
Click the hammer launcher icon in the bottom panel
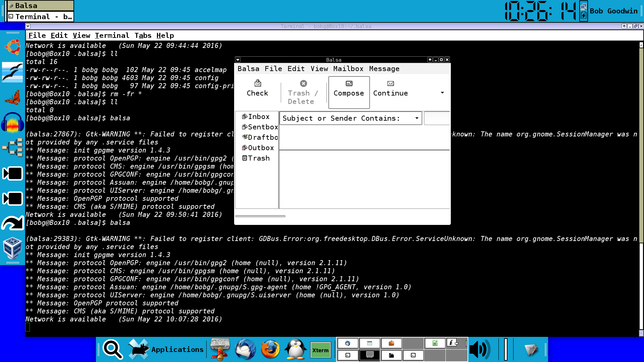220,349
